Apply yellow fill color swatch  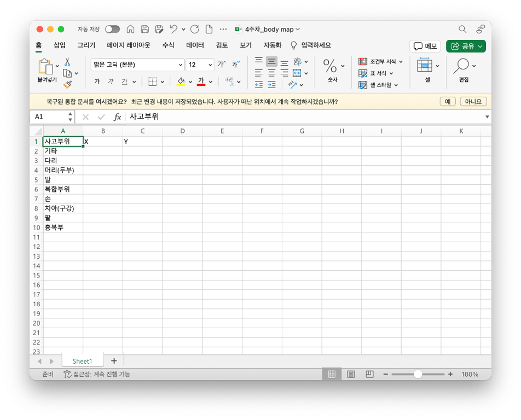point(181,81)
